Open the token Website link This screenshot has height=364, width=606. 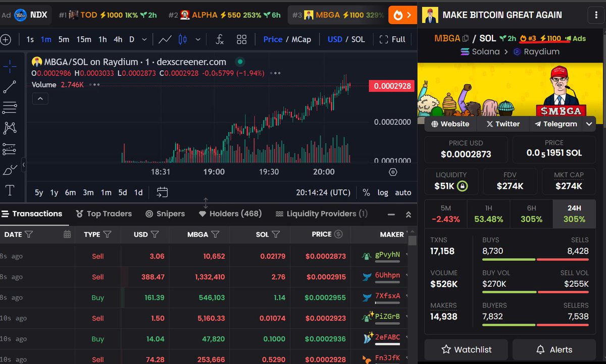pos(450,124)
